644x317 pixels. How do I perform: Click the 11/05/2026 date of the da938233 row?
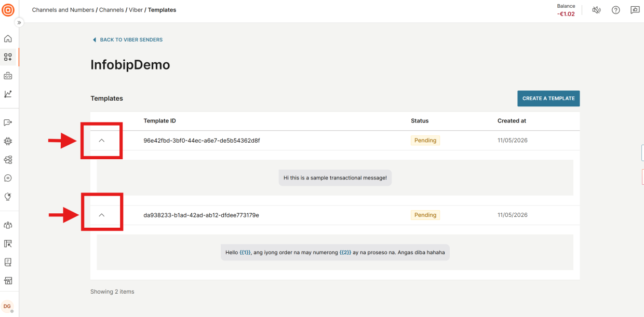pyautogui.click(x=512, y=215)
